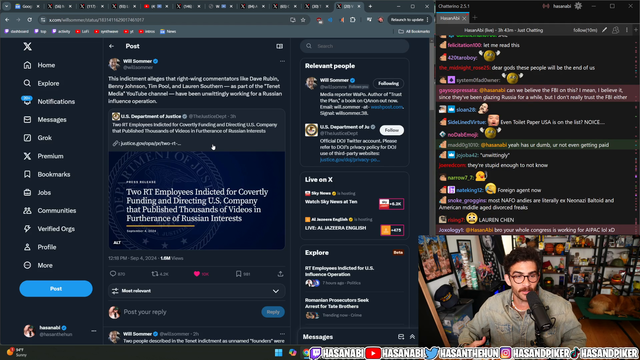Open Grok in X sidebar

point(38,138)
